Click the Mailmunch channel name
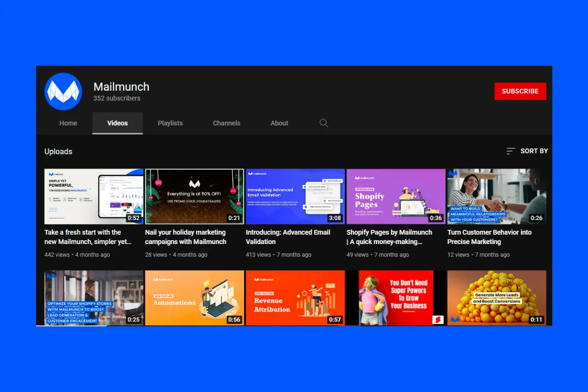Viewport: 588px width, 392px height. click(x=122, y=87)
